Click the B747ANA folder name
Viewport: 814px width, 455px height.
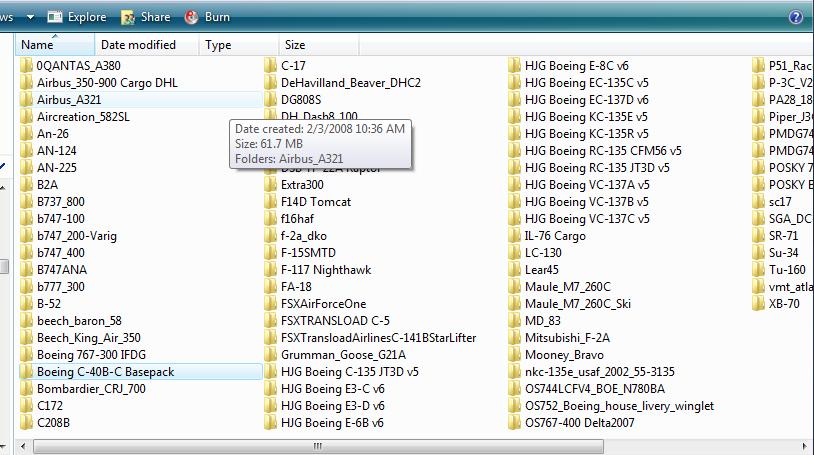click(62, 270)
